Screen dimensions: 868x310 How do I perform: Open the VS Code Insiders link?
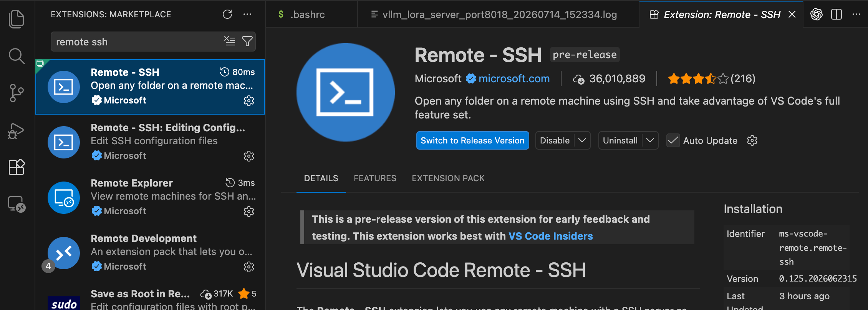pos(551,236)
